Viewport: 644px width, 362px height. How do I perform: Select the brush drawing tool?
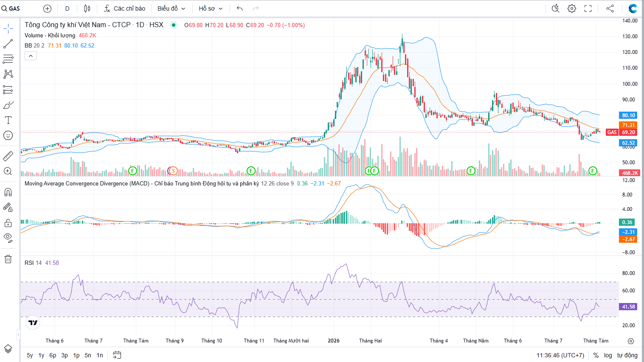tap(8, 105)
